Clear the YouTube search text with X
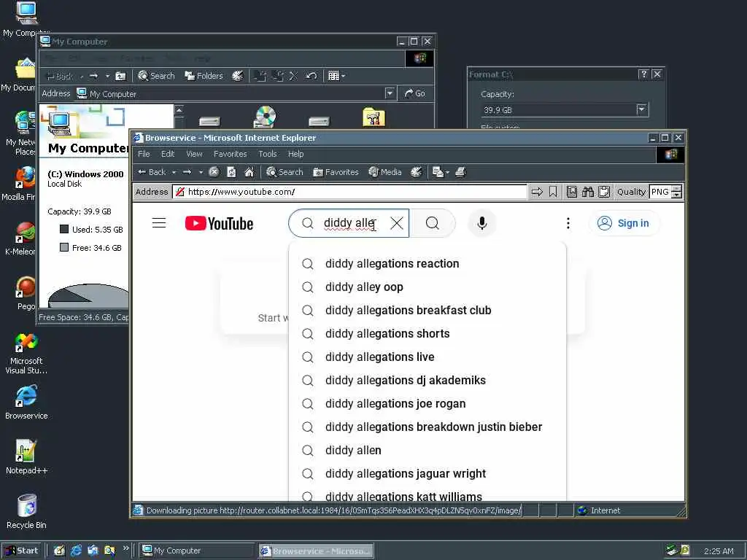The height and width of the screenshot is (560, 747). (x=396, y=223)
